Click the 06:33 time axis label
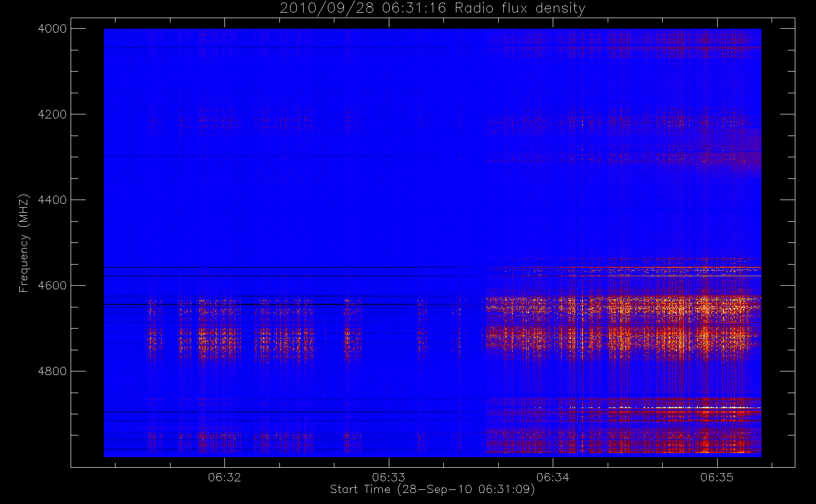The width and height of the screenshot is (816, 504). pos(389,477)
